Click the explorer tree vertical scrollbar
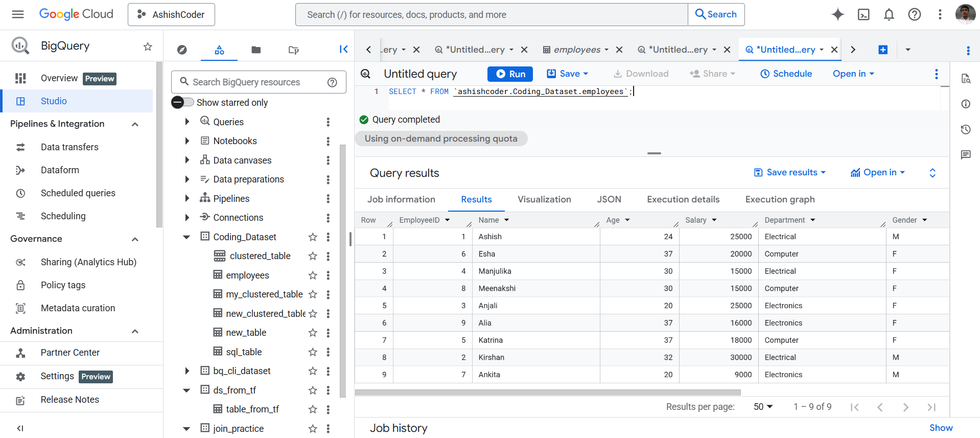The width and height of the screenshot is (980, 438). point(343,271)
